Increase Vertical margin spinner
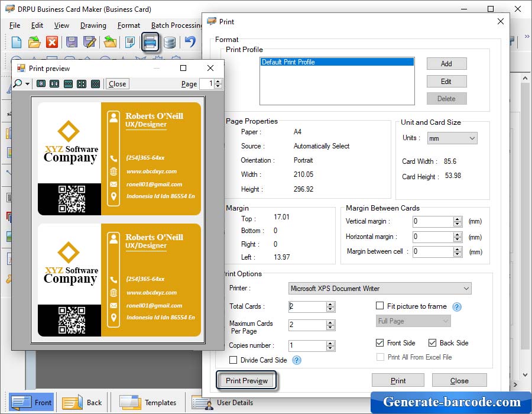 coord(458,219)
